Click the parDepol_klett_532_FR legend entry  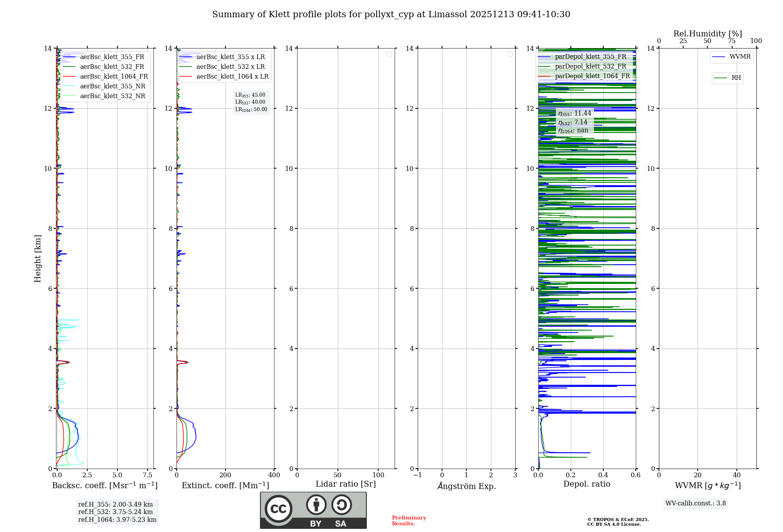pos(590,66)
